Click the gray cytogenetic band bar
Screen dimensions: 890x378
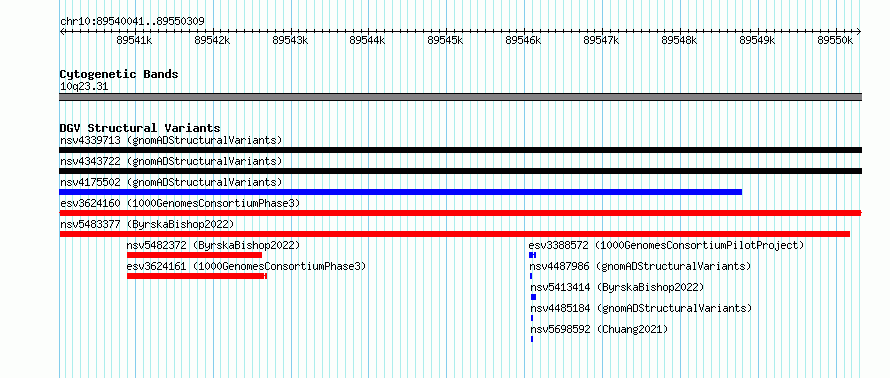pos(460,97)
